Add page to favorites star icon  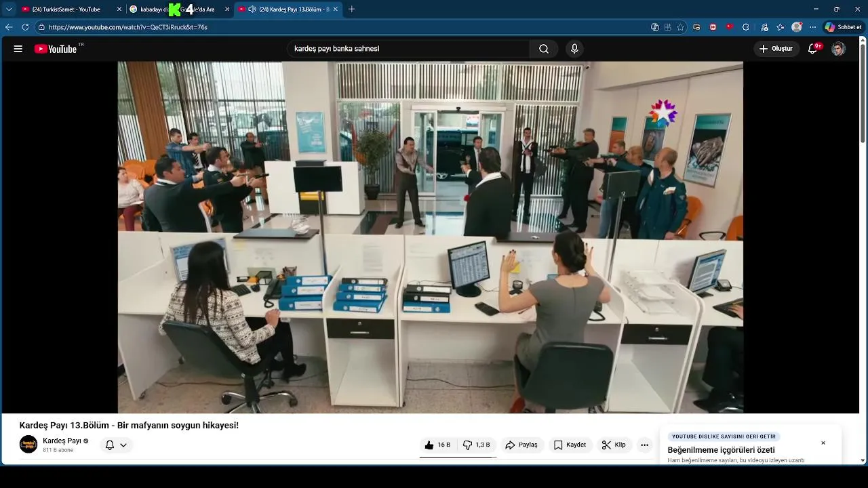pyautogui.click(x=680, y=27)
